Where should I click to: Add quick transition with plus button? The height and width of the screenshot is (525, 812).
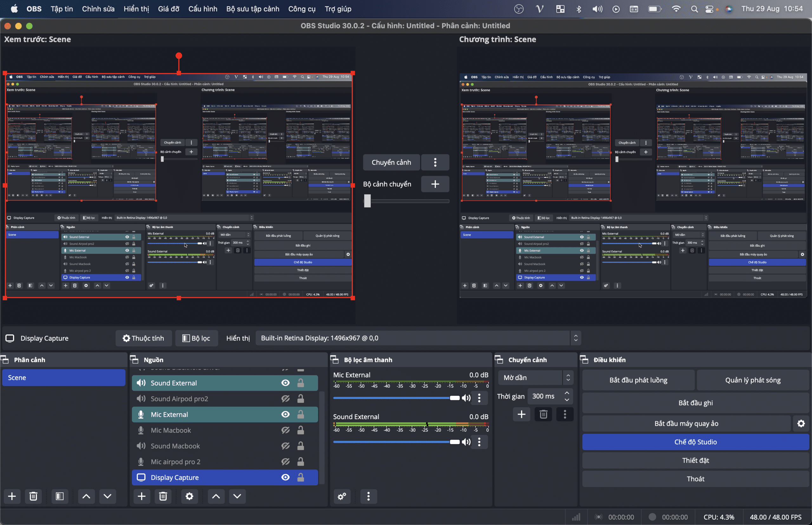[435, 184]
